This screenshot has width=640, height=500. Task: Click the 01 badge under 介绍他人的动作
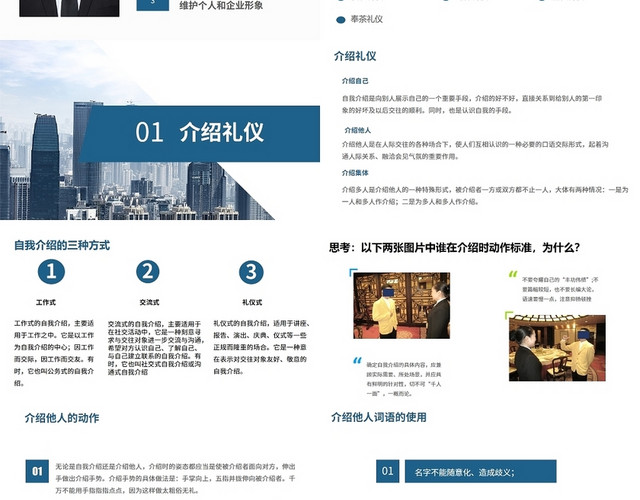[37, 471]
